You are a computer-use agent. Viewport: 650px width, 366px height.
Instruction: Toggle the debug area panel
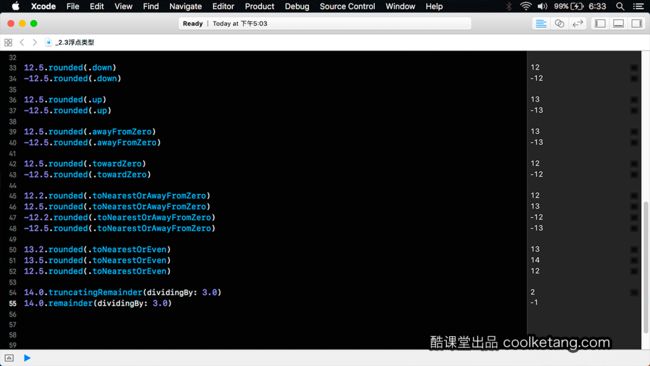coord(618,24)
